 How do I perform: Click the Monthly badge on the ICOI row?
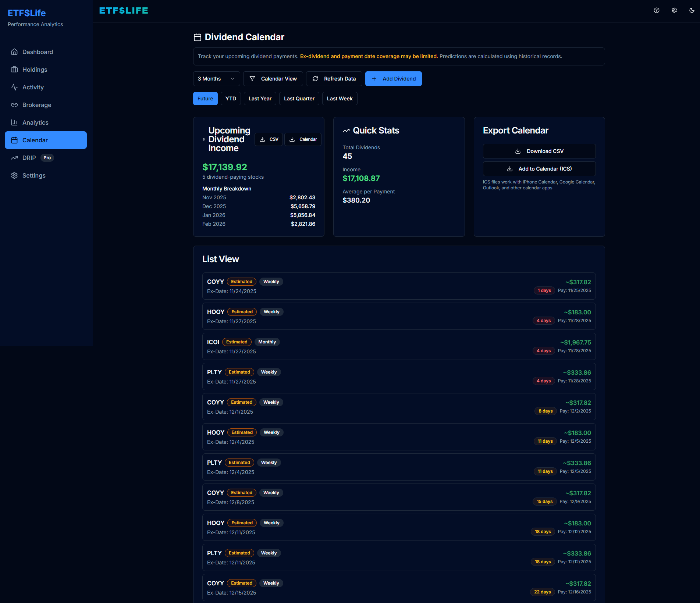[x=267, y=342]
